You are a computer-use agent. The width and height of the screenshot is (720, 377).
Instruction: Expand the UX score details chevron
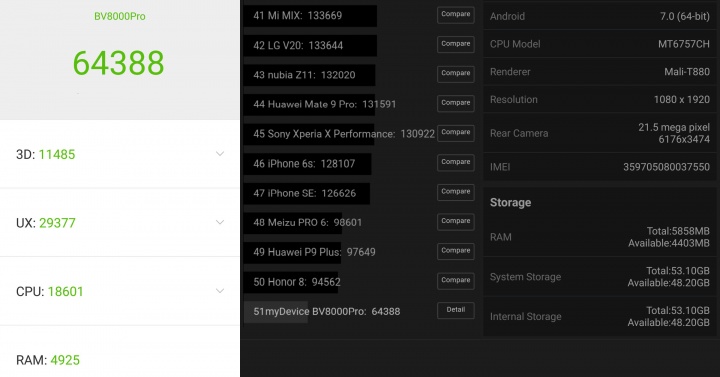click(x=220, y=222)
